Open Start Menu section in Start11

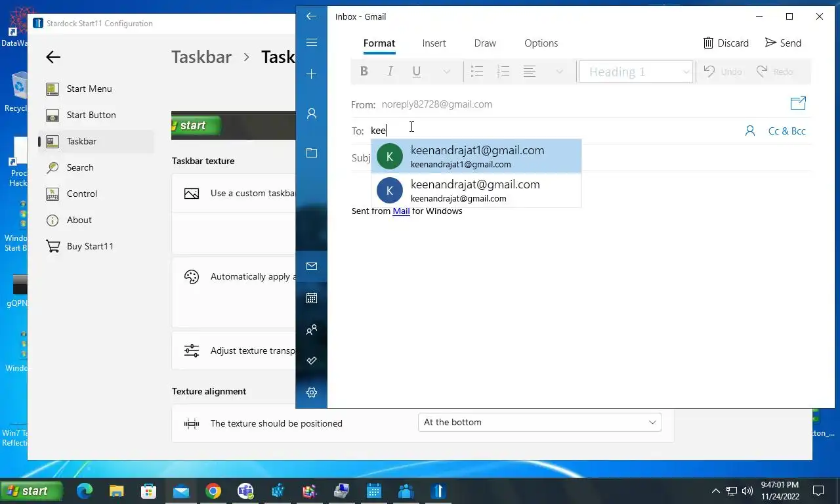point(96,89)
